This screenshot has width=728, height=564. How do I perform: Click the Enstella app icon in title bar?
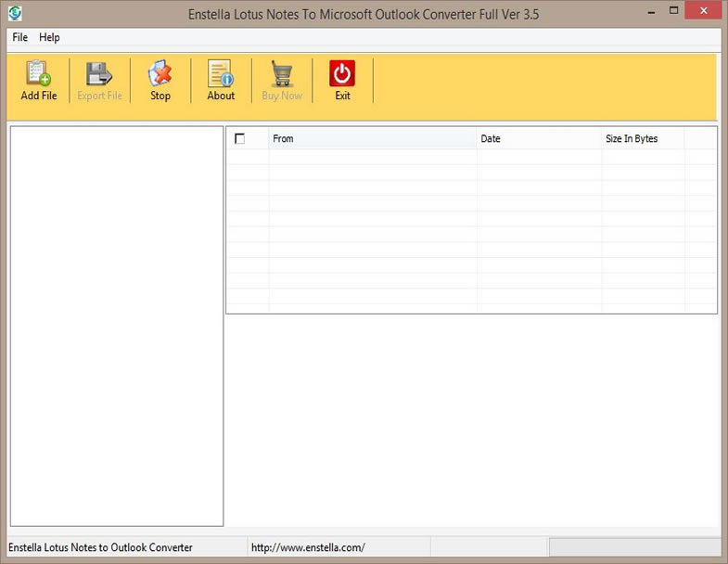point(14,14)
